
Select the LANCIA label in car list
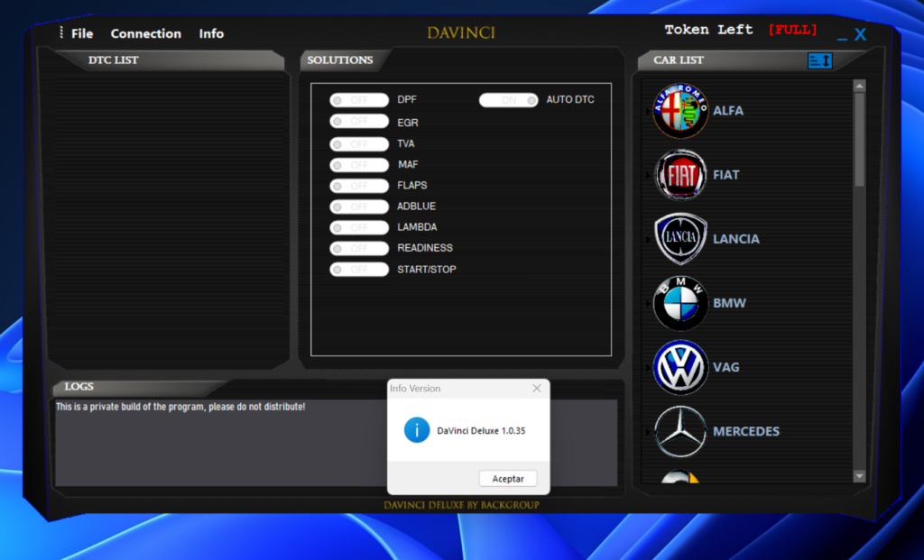click(x=736, y=239)
